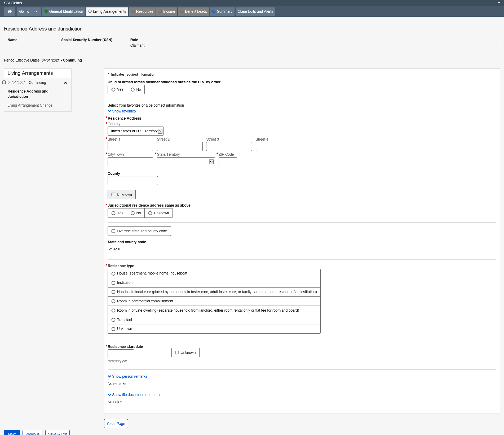This screenshot has width=504, height=435.
Task: Select Institution as residence type
Action: click(113, 283)
